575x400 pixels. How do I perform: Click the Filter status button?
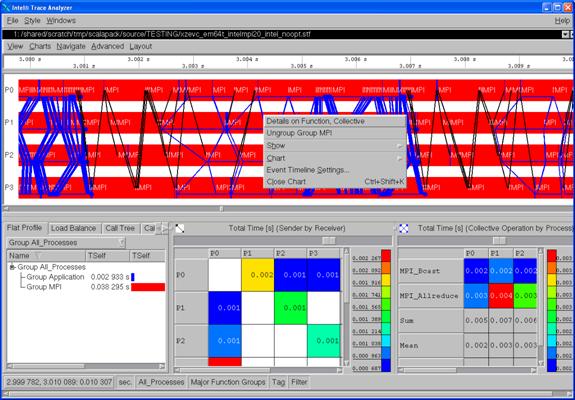tap(299, 382)
